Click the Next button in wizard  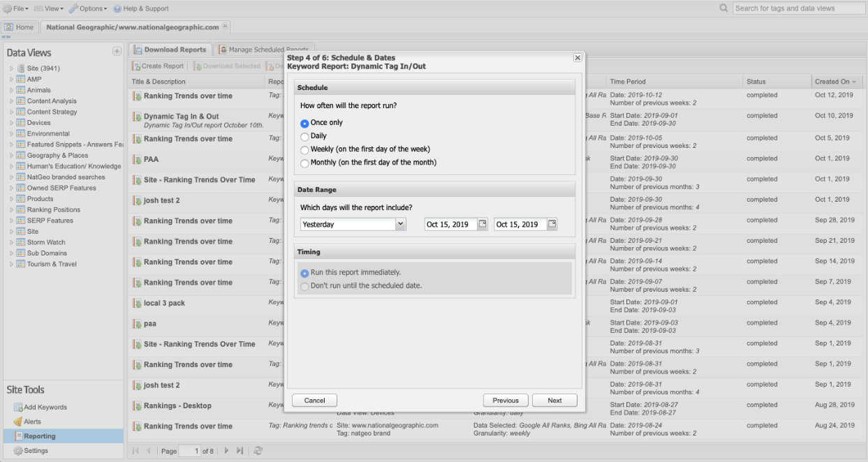(x=554, y=401)
